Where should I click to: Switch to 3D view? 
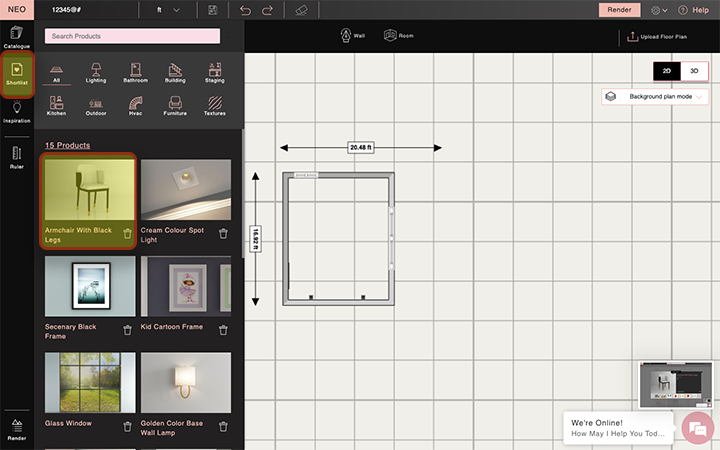694,71
